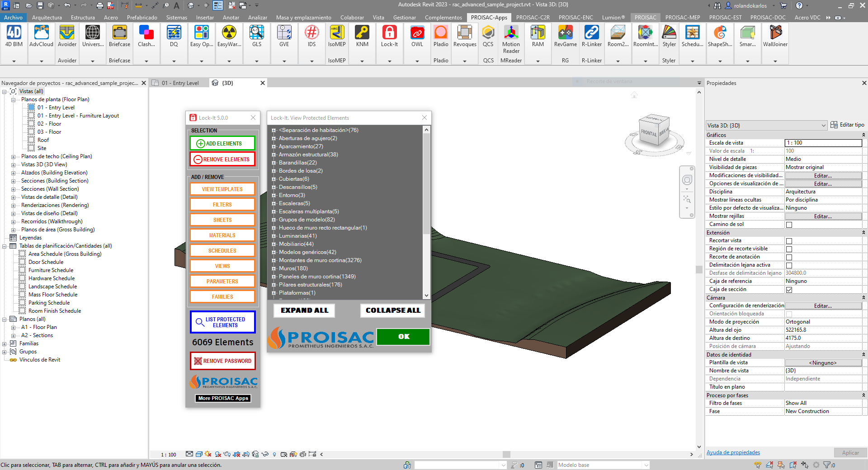This screenshot has width=868, height=470.
Task: Expand the Escaleras(5) node
Action: click(x=274, y=203)
